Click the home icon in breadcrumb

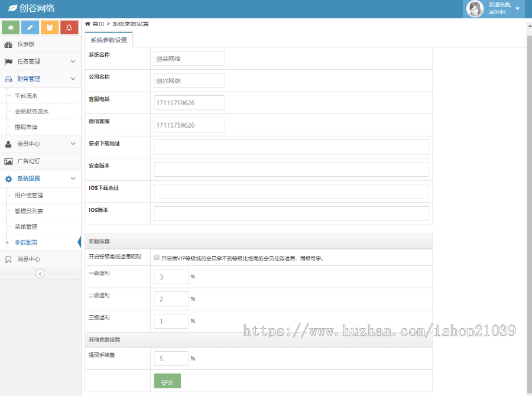pos(87,24)
